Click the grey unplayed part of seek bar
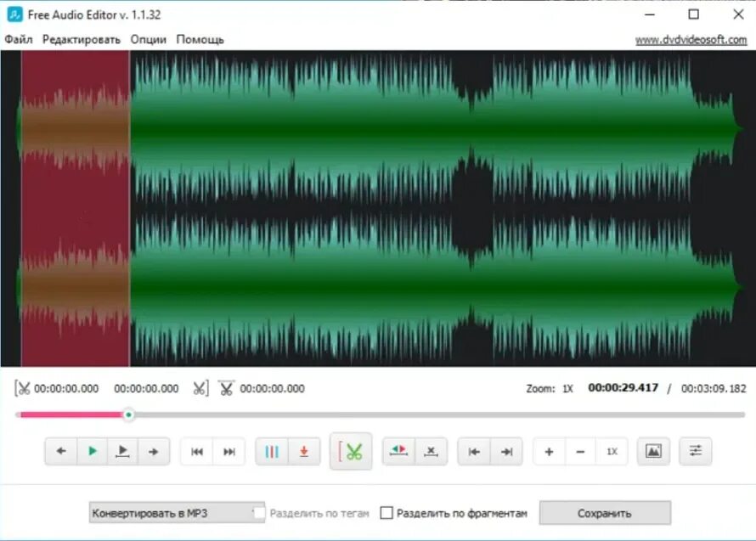 point(439,414)
